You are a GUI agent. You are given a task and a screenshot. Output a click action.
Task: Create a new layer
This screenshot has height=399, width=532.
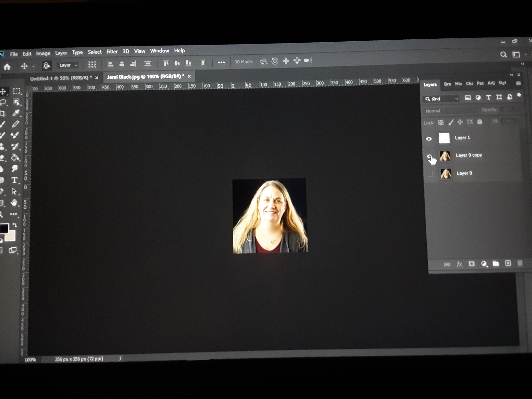pyautogui.click(x=508, y=263)
